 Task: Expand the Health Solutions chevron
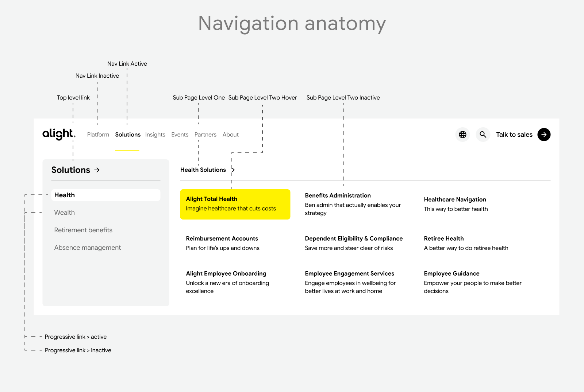click(x=233, y=170)
